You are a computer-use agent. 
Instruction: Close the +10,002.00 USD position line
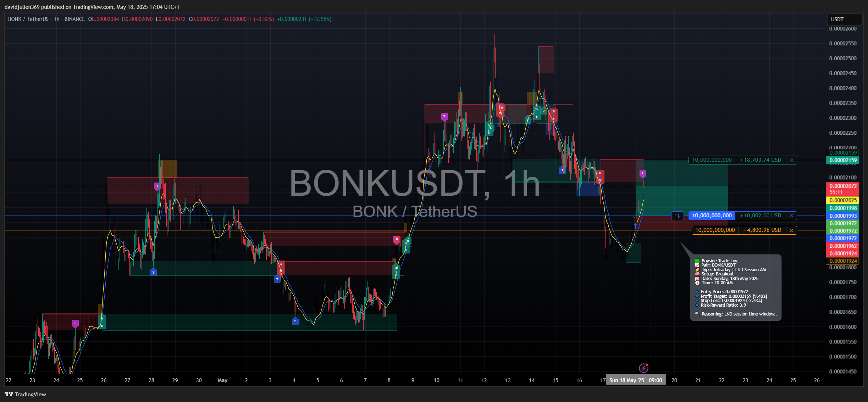tap(791, 216)
